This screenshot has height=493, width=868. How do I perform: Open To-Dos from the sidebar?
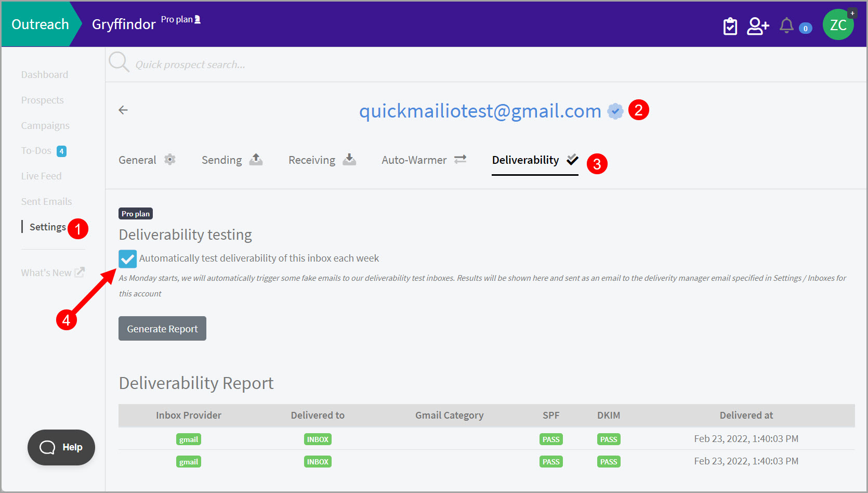[x=36, y=151]
